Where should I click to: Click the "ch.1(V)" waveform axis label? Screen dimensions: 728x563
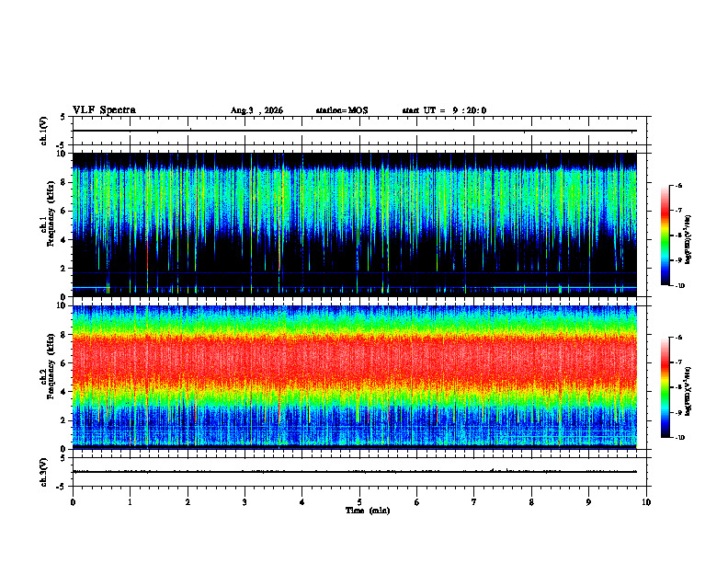coord(43,131)
